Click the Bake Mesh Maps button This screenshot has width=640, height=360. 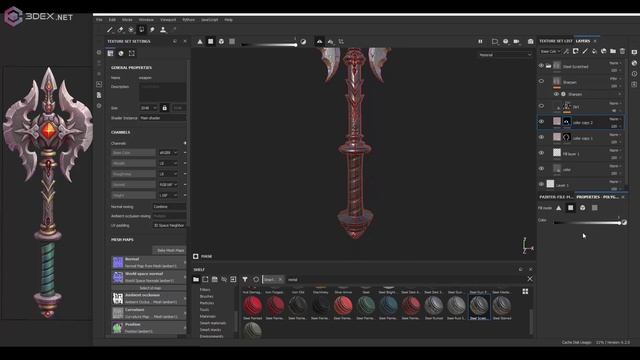tap(170, 250)
